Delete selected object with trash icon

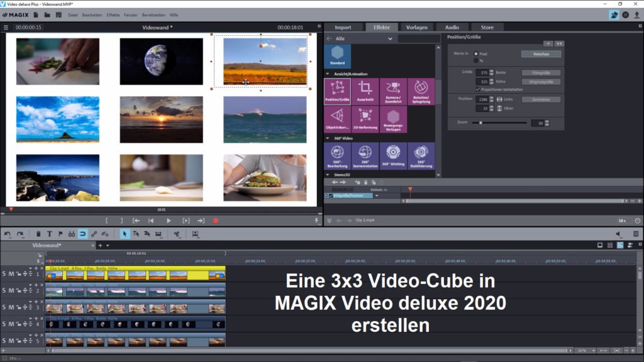(38, 234)
